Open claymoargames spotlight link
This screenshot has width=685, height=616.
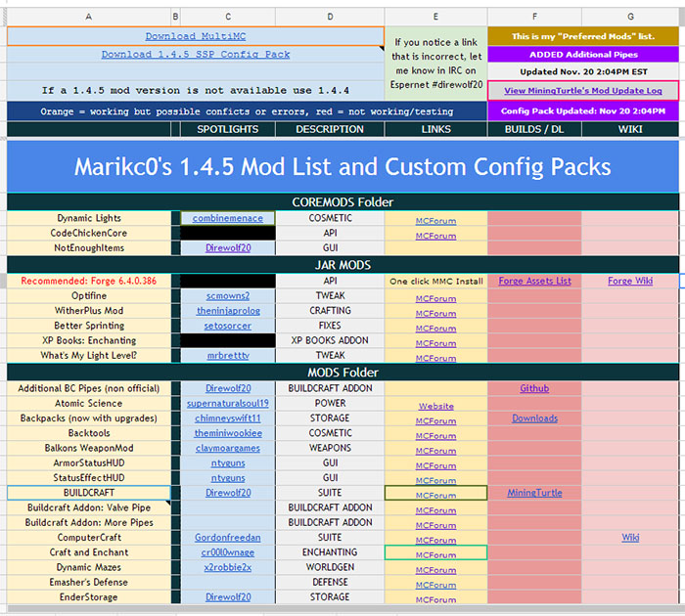228,448
